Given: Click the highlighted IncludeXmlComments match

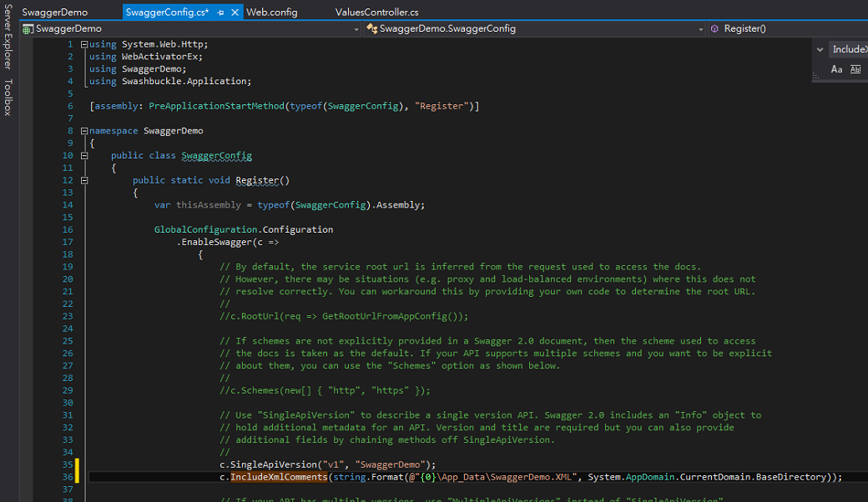Looking at the screenshot, I should [x=279, y=477].
